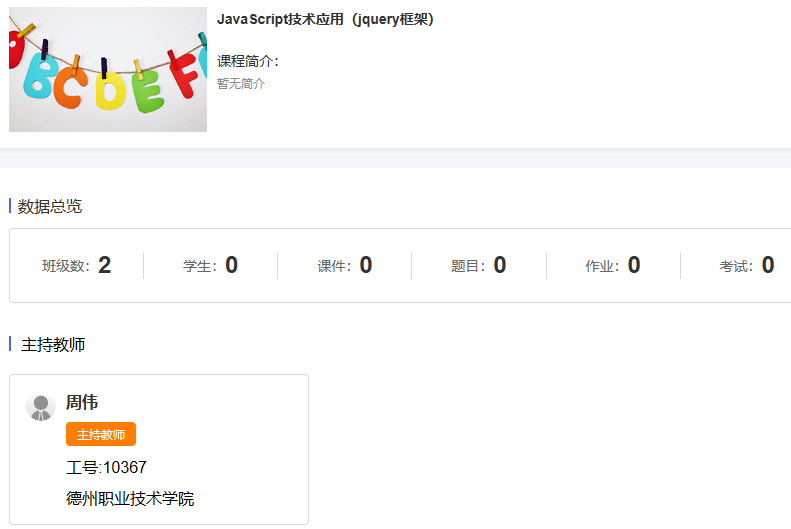Click the 题目 count value
This screenshot has height=529, width=791.
500,265
